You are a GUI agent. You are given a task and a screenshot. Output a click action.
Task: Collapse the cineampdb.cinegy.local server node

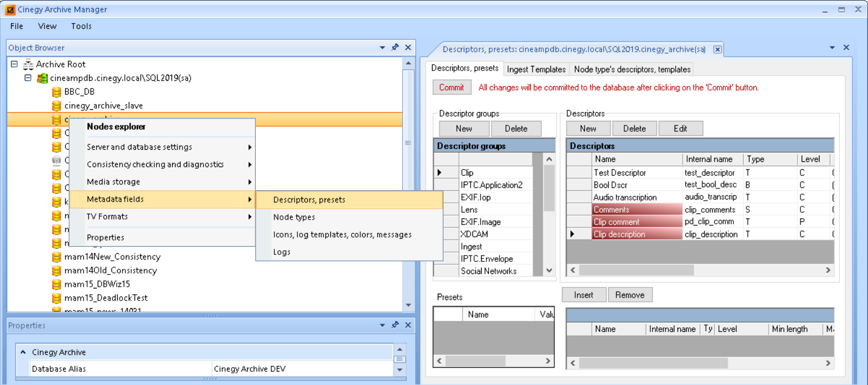(28, 78)
